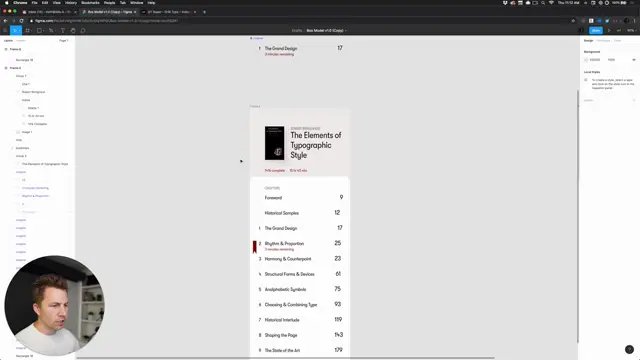The width and height of the screenshot is (640, 360).
Task: Open the Apple menu
Action: [x=7, y=3]
